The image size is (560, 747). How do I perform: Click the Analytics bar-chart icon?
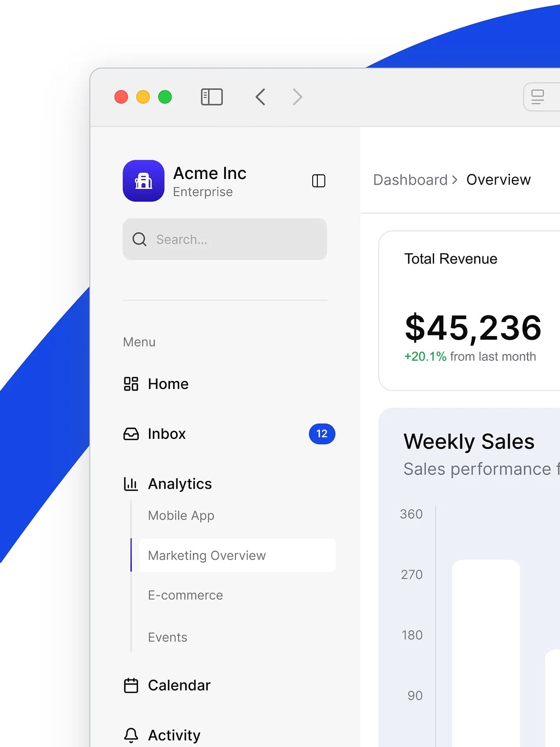click(x=131, y=483)
